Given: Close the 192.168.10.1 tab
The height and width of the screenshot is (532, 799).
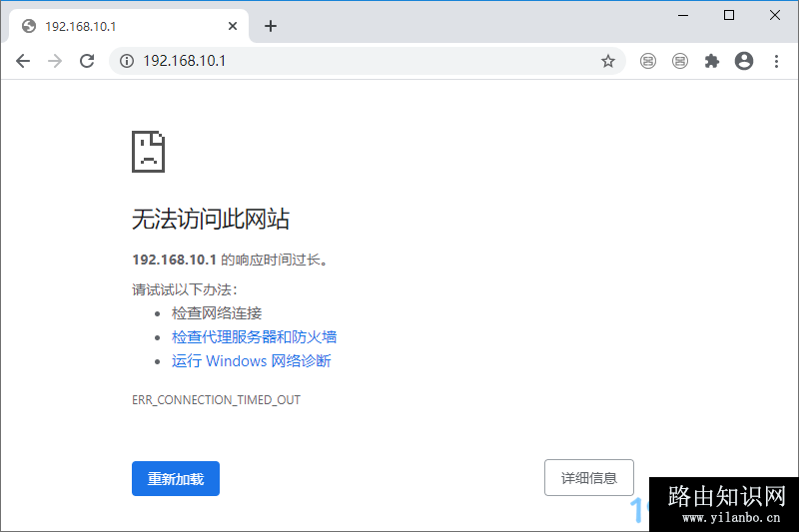Looking at the screenshot, I should point(233,26).
